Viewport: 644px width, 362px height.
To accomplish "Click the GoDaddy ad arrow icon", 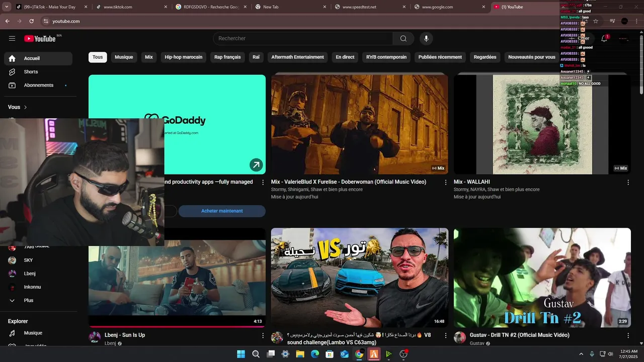I will point(256,165).
